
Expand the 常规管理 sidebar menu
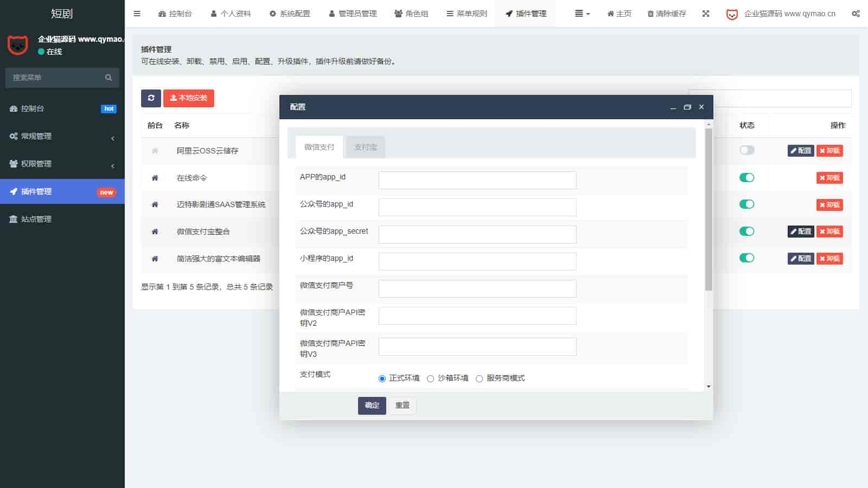coord(62,136)
